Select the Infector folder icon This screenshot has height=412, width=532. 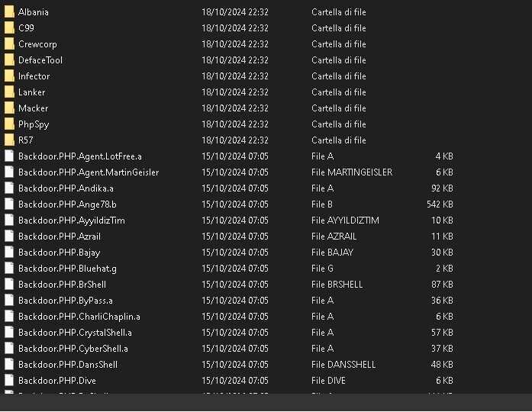[x=9, y=76]
